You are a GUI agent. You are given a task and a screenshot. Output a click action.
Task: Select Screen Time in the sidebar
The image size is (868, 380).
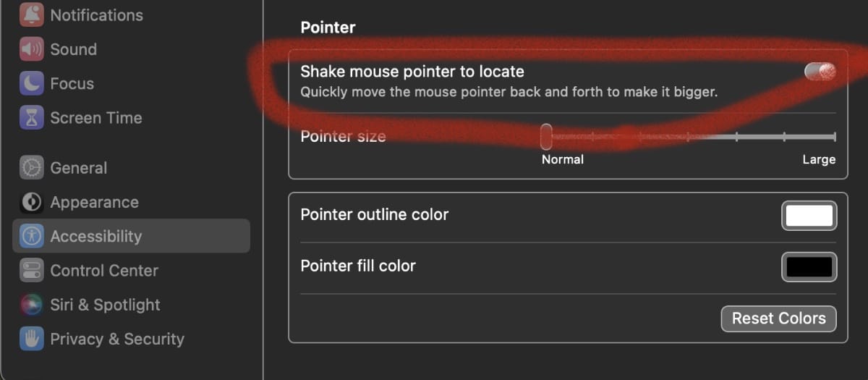click(95, 118)
